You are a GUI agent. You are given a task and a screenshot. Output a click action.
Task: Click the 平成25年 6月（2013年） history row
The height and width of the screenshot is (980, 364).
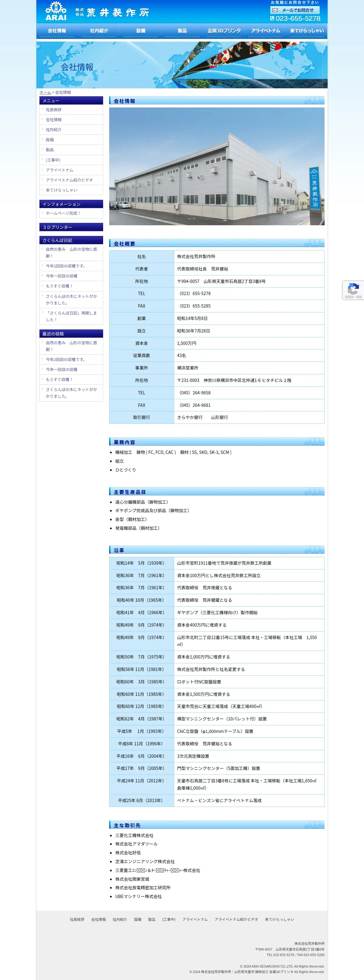coord(217,801)
